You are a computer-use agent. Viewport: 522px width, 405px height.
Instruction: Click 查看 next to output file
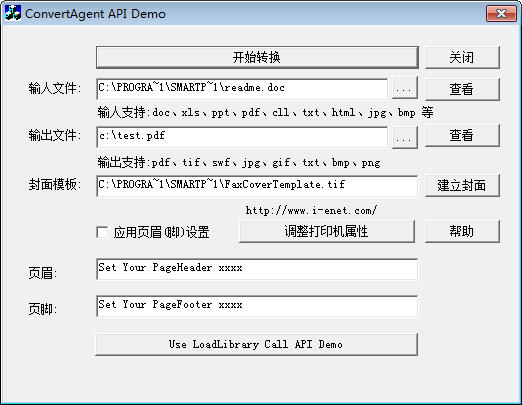(x=462, y=135)
